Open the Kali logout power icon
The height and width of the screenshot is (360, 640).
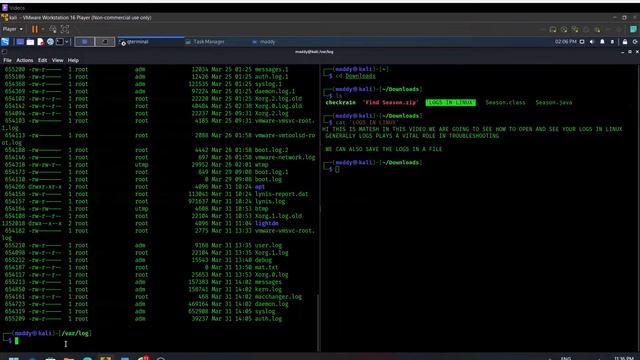[x=635, y=42]
